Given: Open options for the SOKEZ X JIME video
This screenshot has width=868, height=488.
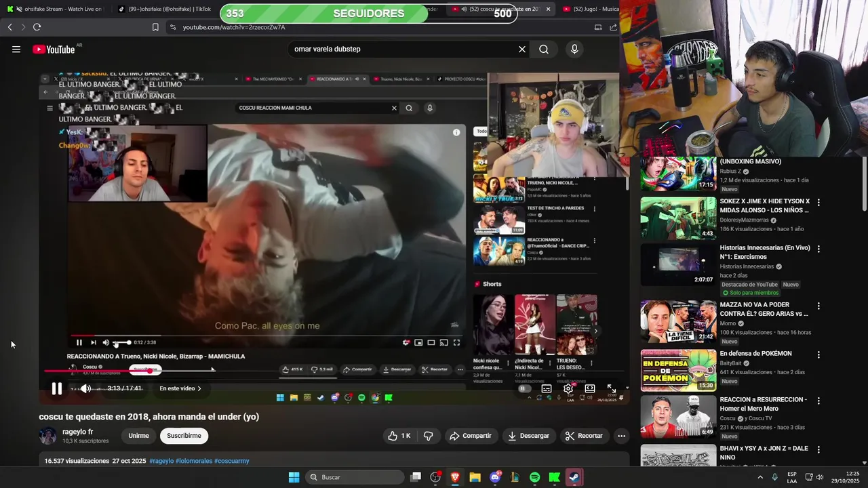Looking at the screenshot, I should click(x=818, y=202).
